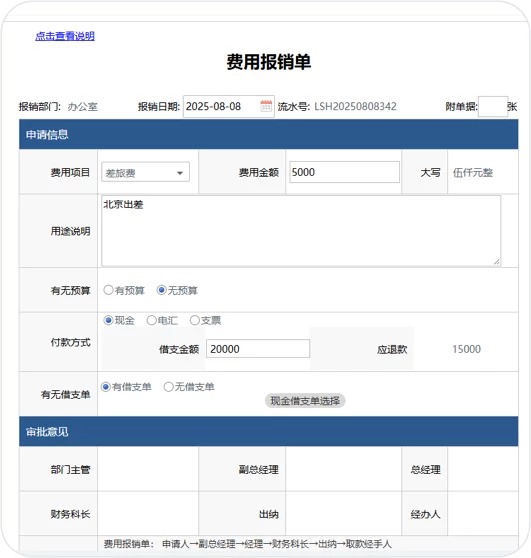Click the 用途说明 text area with 北京出差
The height and width of the screenshot is (558, 531).
click(x=301, y=231)
